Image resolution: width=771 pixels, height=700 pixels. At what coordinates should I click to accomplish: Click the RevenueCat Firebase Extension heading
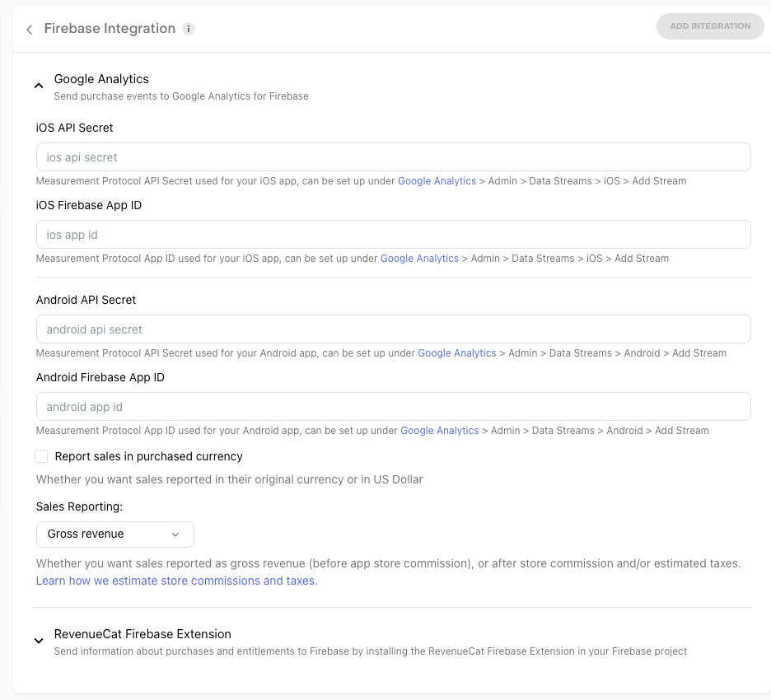143,634
